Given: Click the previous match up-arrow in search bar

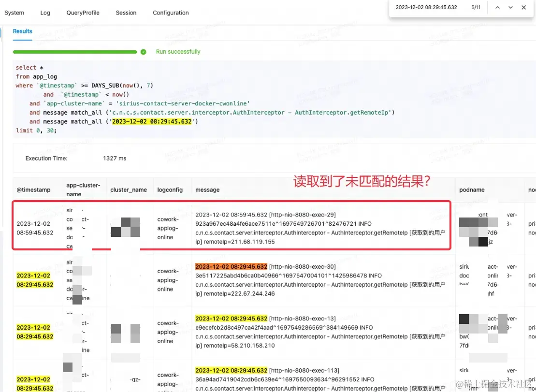Looking at the screenshot, I should 497,7.
